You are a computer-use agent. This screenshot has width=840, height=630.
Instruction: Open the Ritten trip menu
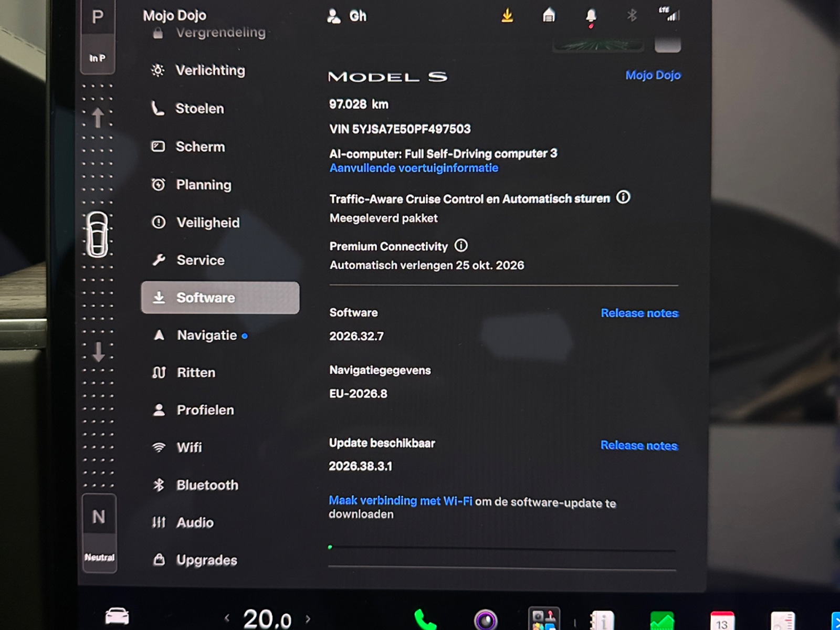184,373
